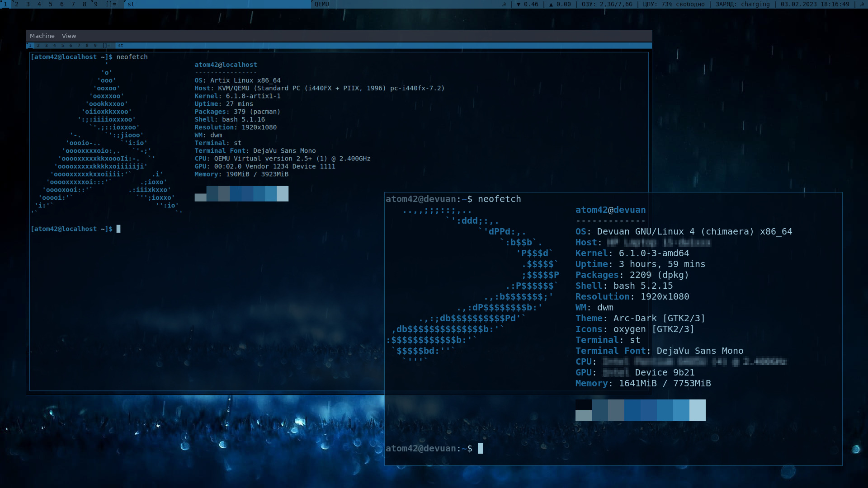Click the atom42@devuan terminal prompt cursor
The width and height of the screenshot is (868, 488).
(x=481, y=448)
